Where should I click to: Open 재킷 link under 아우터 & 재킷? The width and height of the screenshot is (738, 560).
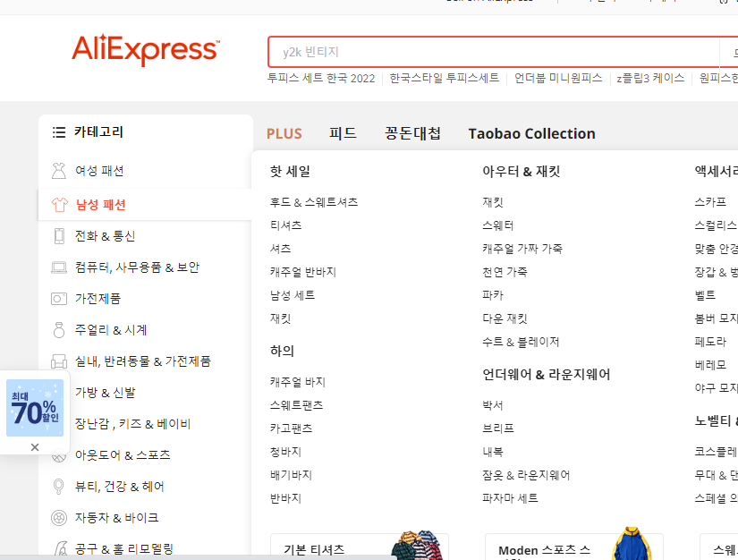[x=493, y=202]
